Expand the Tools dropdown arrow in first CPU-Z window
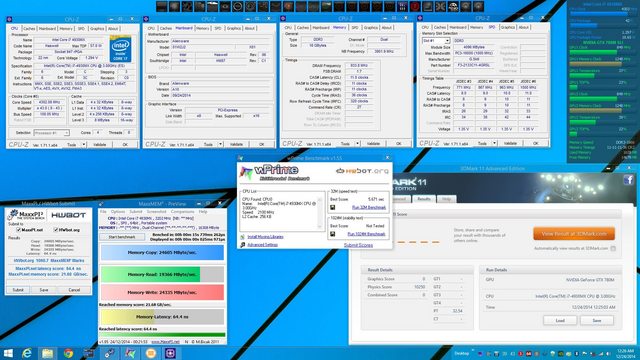Image resolution: width=640 pixels, height=360 pixels. 84,144
